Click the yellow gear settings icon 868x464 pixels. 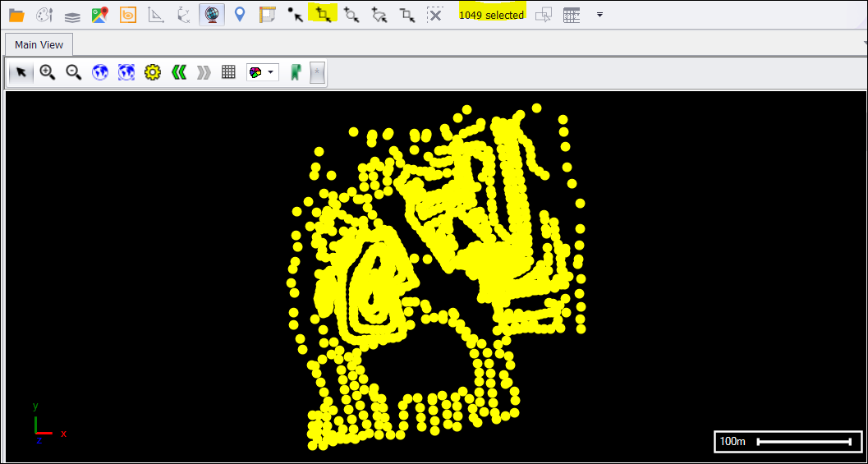pyautogui.click(x=152, y=72)
